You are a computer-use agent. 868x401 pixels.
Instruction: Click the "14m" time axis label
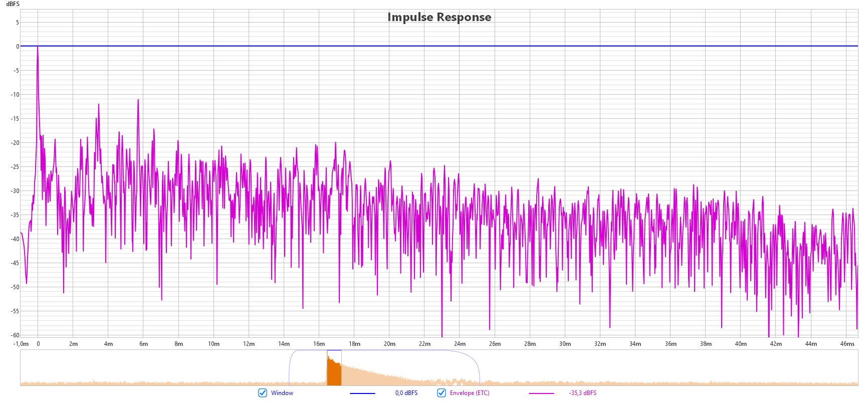click(x=284, y=344)
